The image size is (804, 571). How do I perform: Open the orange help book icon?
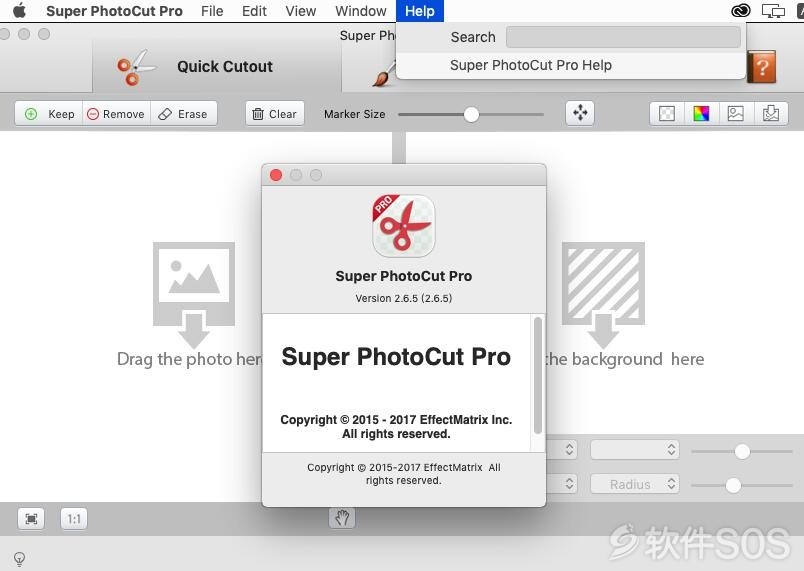pyautogui.click(x=762, y=67)
